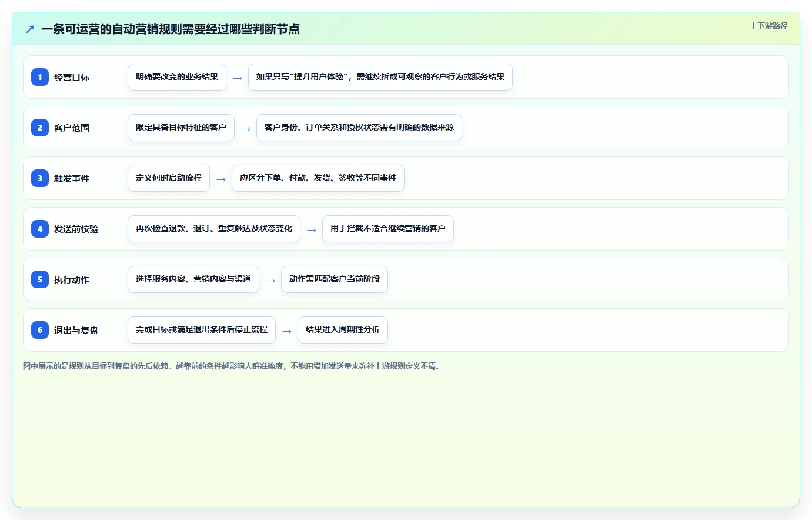
Task: Click the 执行动作 step label
Action: (x=72, y=279)
